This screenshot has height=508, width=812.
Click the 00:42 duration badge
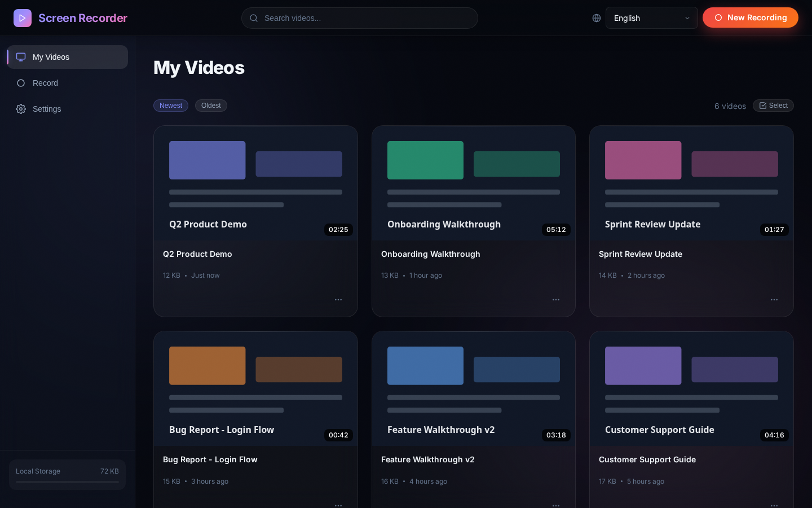pyautogui.click(x=338, y=435)
